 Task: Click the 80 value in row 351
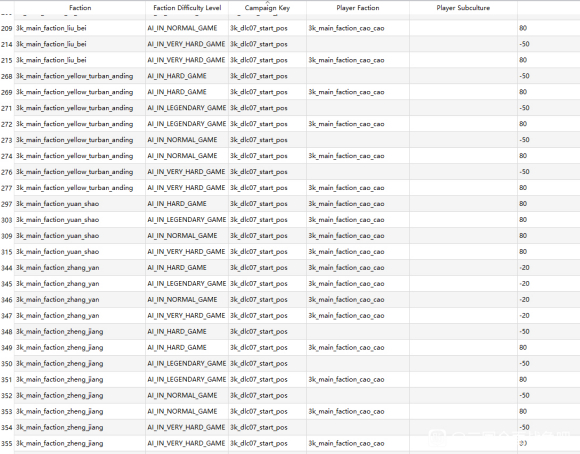[x=523, y=380]
